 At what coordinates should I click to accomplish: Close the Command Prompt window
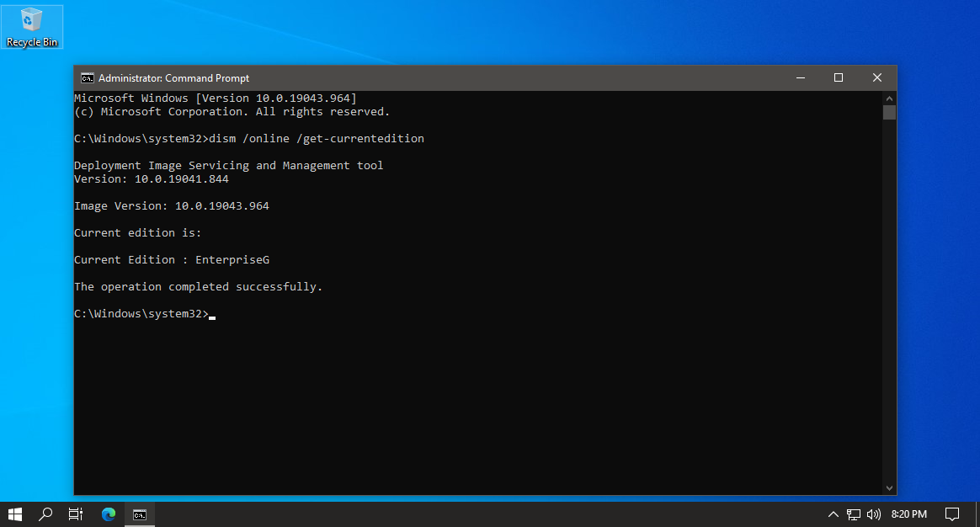click(x=877, y=77)
